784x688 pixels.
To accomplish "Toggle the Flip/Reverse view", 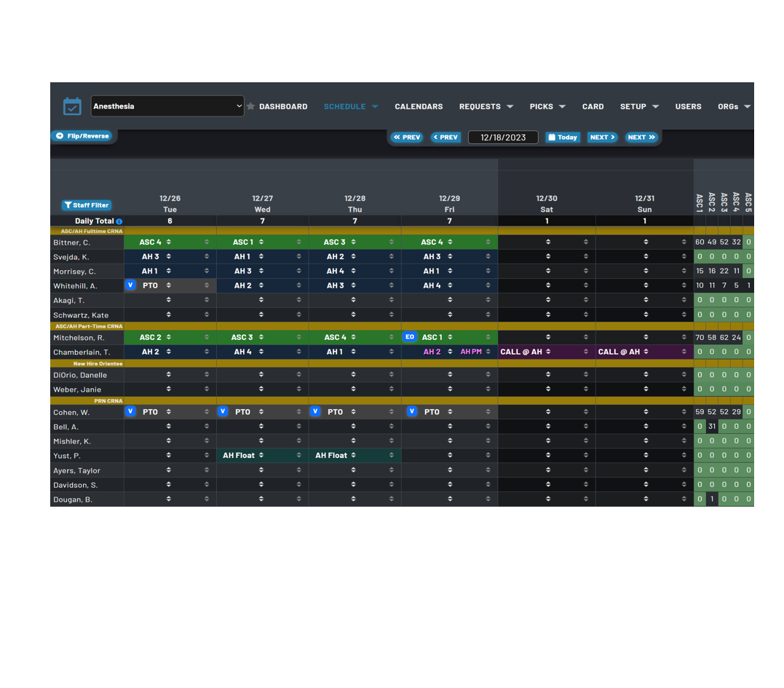I will 82,136.
